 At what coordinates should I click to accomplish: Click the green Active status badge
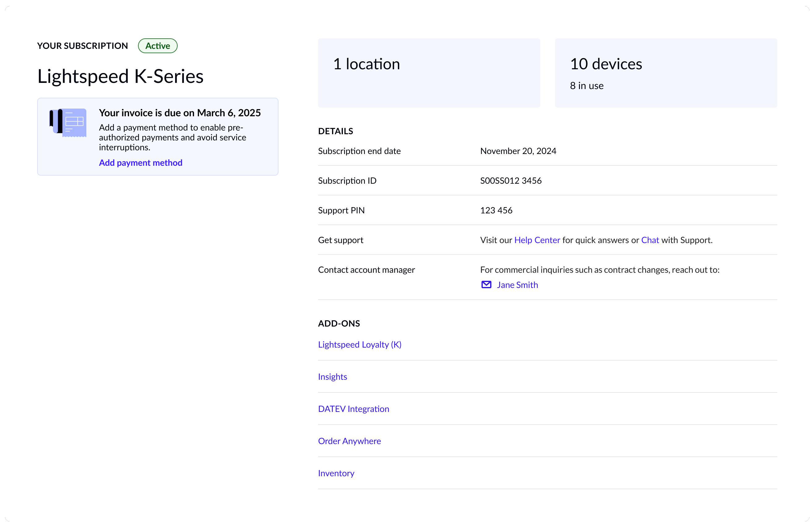(x=158, y=46)
